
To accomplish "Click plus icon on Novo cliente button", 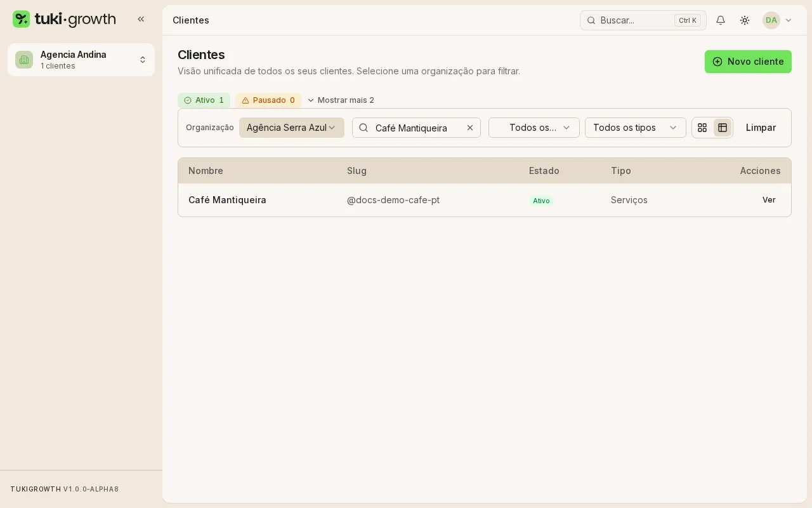I will 717,62.
